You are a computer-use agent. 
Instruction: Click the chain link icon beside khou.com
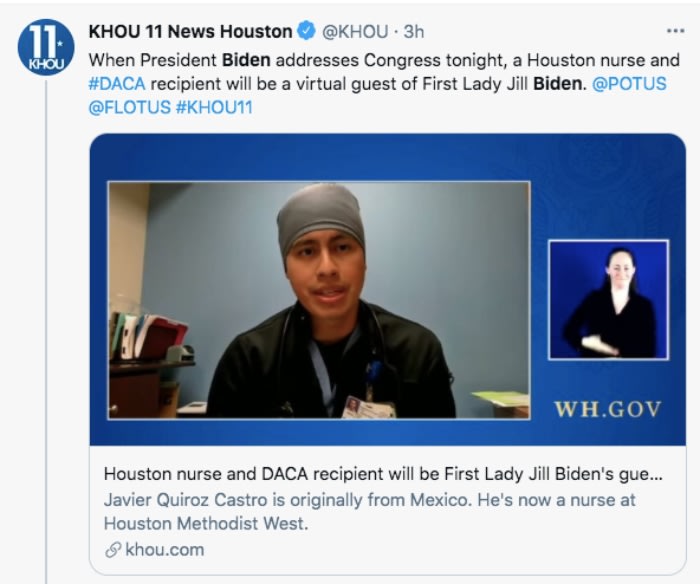click(113, 550)
